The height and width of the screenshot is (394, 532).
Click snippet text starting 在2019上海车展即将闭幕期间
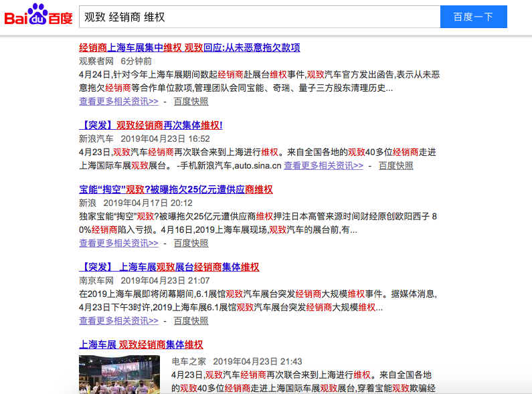pos(258,301)
